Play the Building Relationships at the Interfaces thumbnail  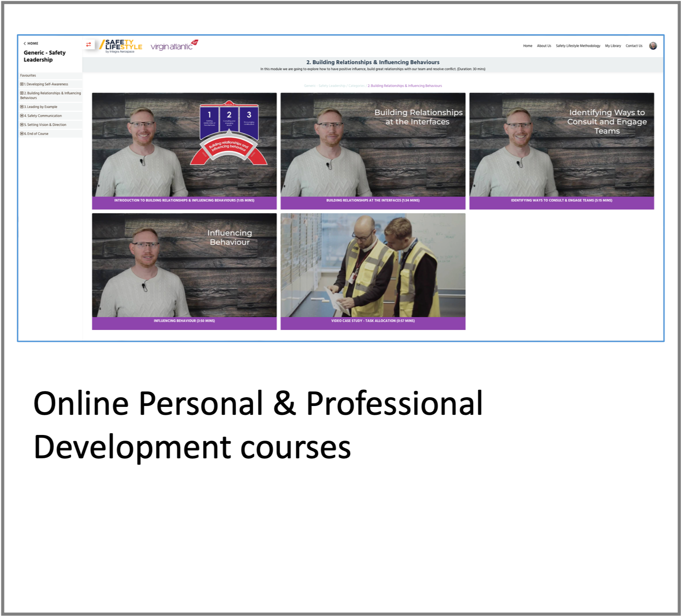373,145
